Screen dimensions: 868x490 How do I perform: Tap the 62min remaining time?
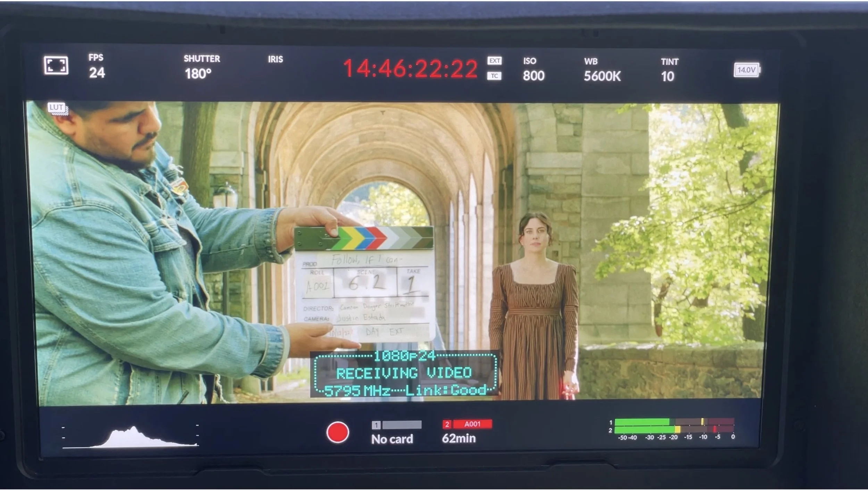point(459,438)
